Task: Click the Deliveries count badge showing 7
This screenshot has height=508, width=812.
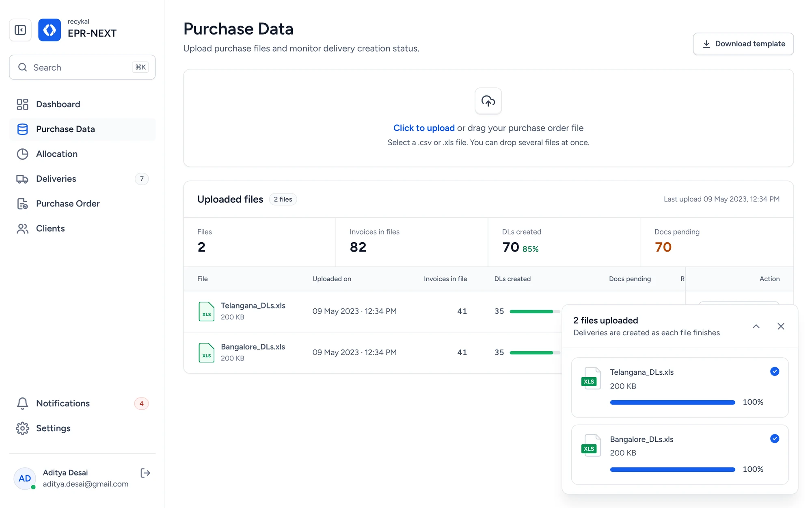Action: tap(142, 179)
